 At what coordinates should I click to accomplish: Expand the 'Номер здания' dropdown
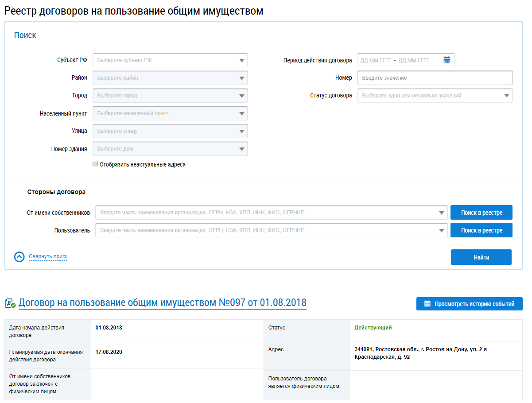point(170,149)
